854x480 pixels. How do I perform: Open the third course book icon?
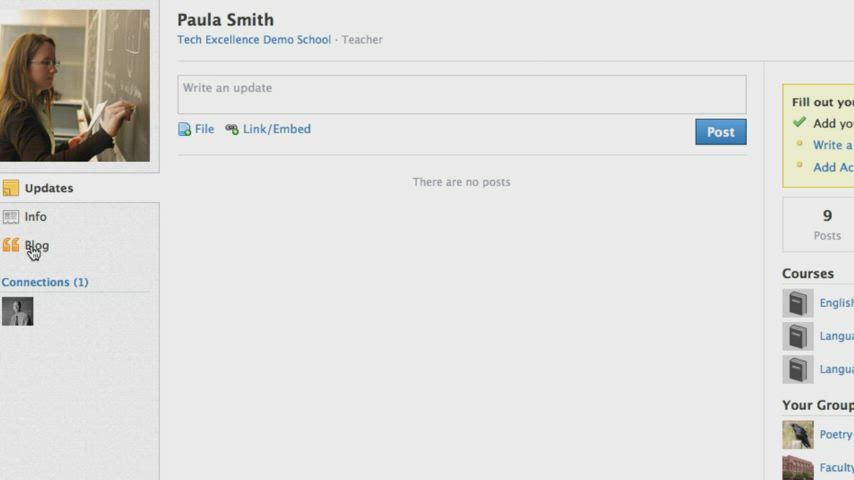797,369
